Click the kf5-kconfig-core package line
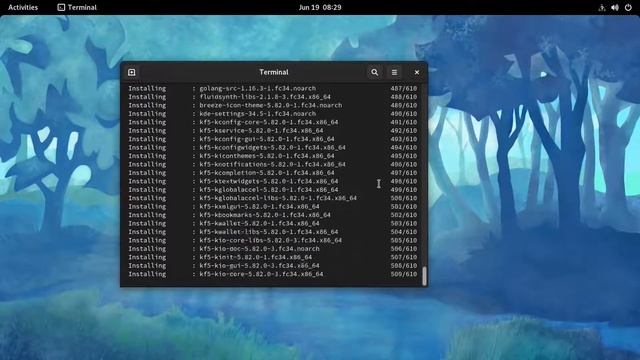640x360 pixels. (273, 122)
